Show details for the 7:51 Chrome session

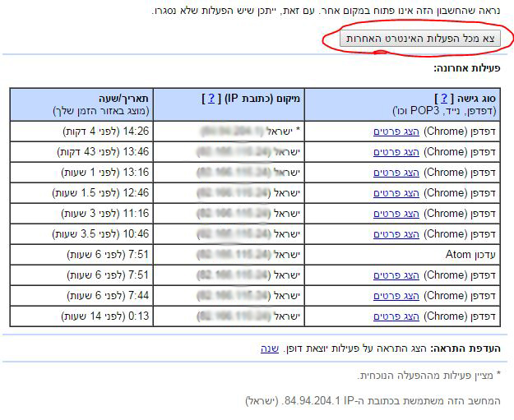(396, 275)
